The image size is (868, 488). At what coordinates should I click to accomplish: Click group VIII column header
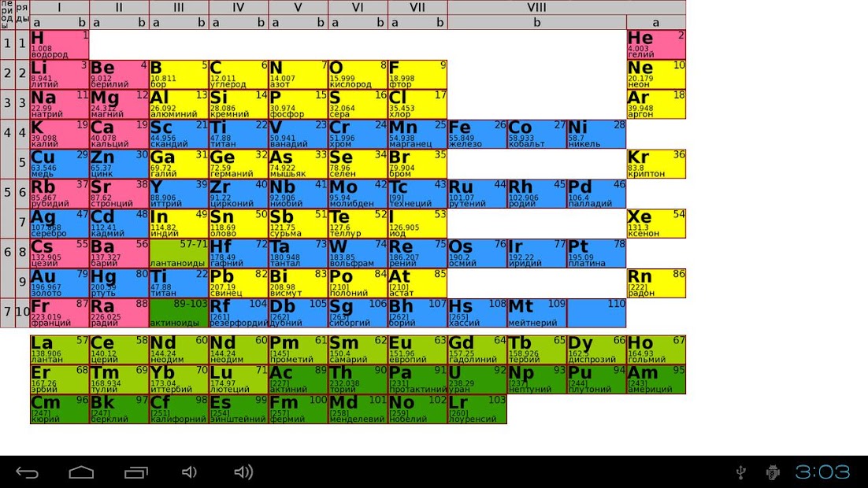coord(536,8)
